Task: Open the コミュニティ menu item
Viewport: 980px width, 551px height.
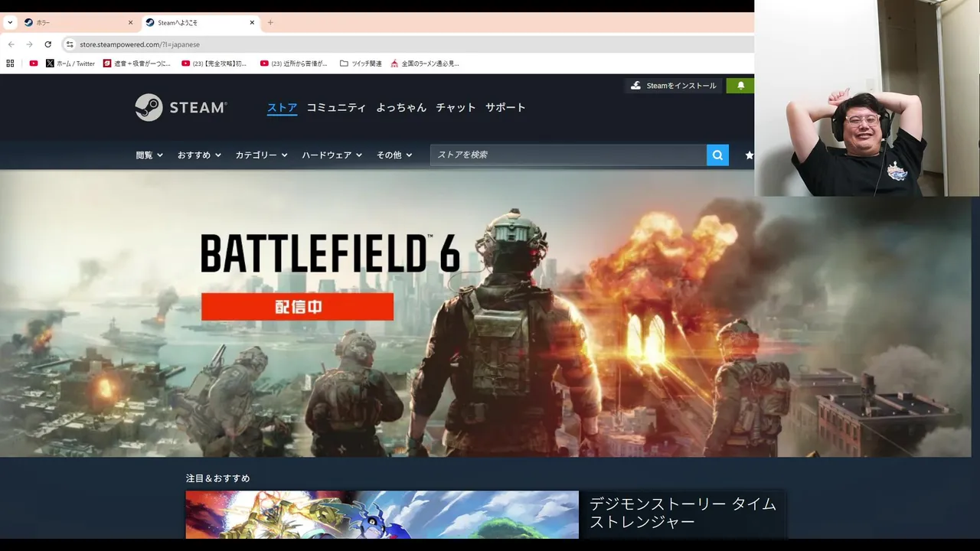Action: point(336,108)
